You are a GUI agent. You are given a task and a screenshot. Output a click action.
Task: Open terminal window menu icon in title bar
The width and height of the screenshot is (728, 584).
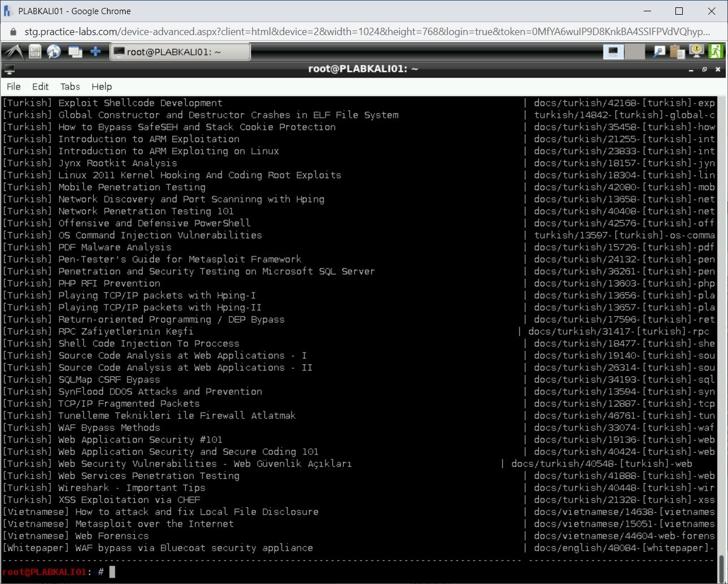click(9, 70)
